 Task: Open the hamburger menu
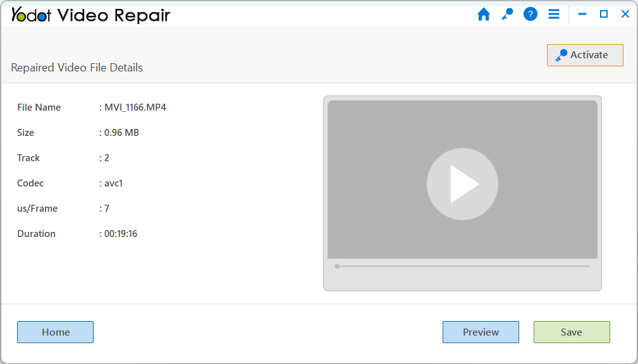pyautogui.click(x=553, y=14)
